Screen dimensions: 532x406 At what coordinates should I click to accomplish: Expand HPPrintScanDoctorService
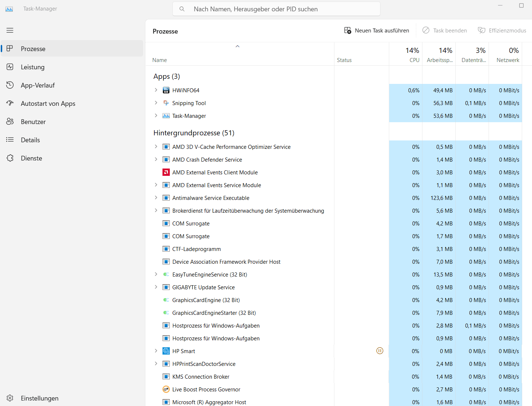pyautogui.click(x=156, y=363)
